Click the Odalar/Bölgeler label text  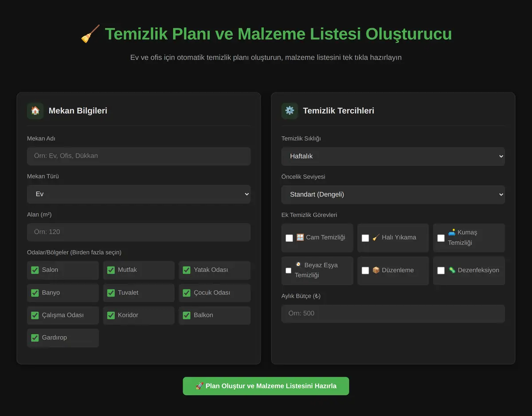coord(74,252)
